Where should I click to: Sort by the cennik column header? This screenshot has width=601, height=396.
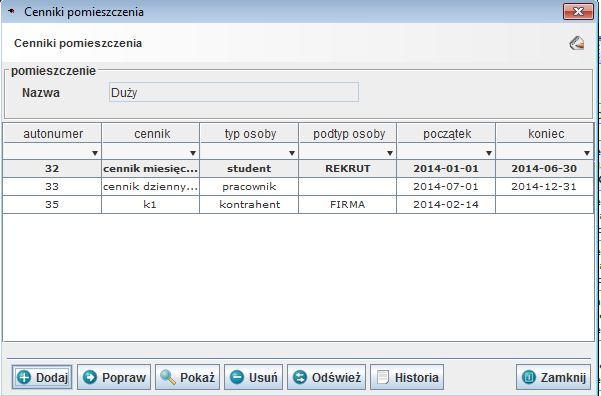tap(151, 133)
